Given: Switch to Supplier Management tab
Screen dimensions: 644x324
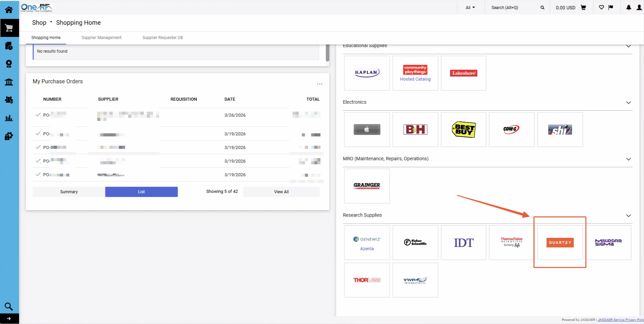Looking at the screenshot, I should coord(101,38).
